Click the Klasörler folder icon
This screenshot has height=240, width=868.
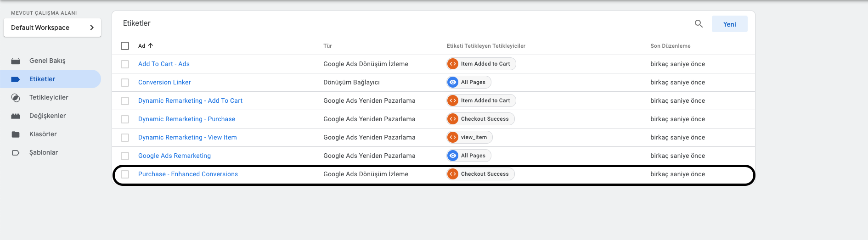(16, 134)
